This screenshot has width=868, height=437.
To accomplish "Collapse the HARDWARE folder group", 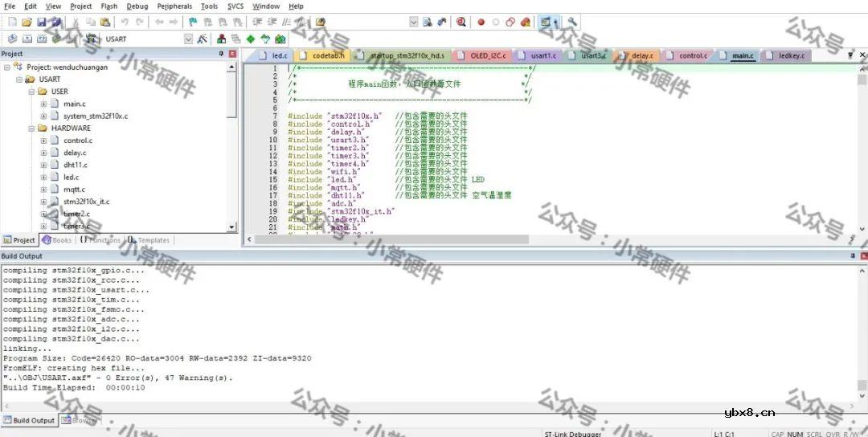I will pos(31,128).
